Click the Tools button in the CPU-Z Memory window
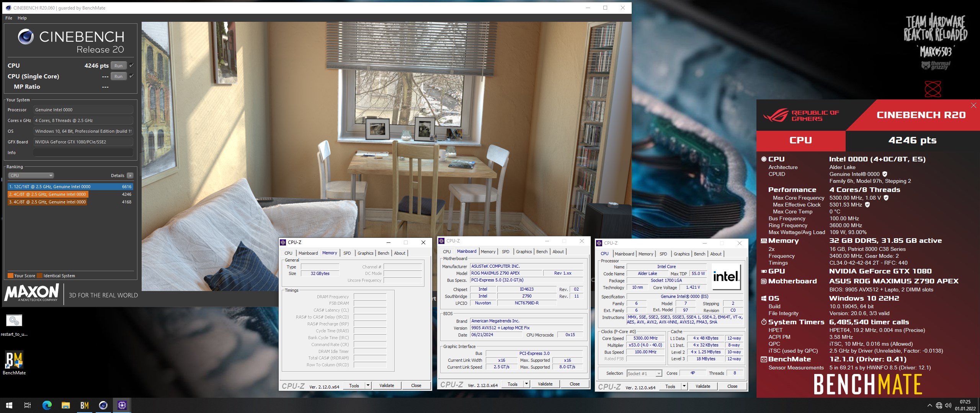 (354, 385)
